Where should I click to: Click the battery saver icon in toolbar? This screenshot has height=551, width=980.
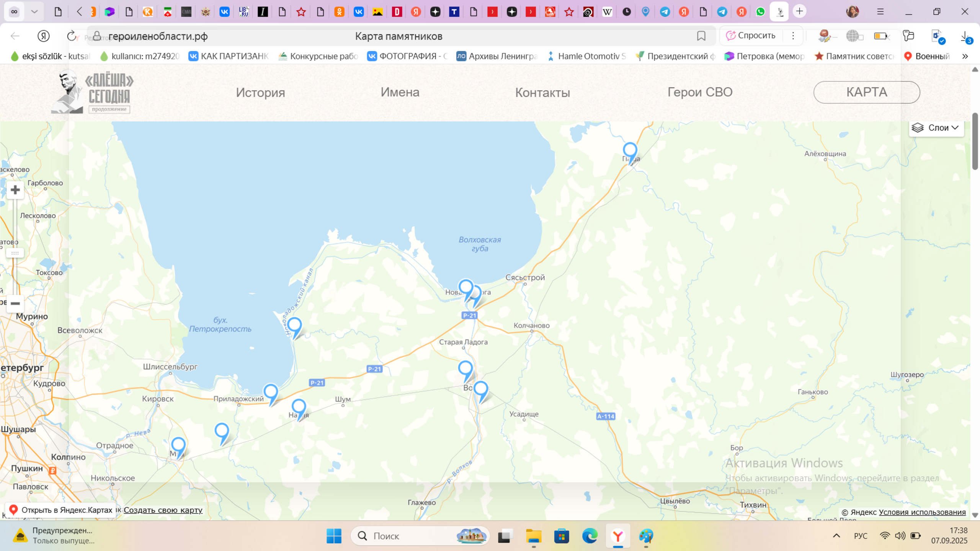click(881, 36)
